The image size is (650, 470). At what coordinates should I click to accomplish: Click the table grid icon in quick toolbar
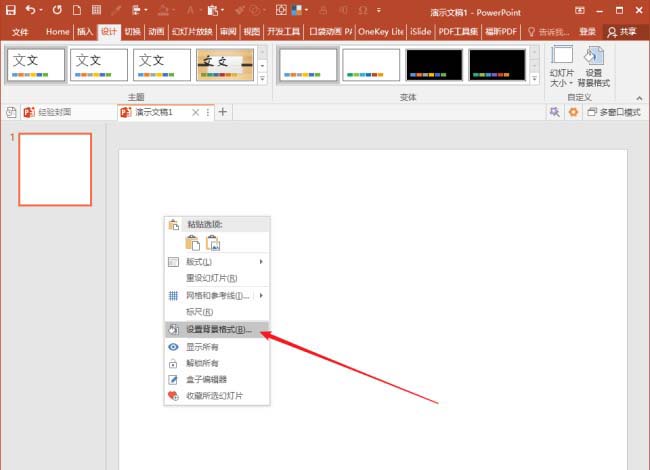click(97, 10)
